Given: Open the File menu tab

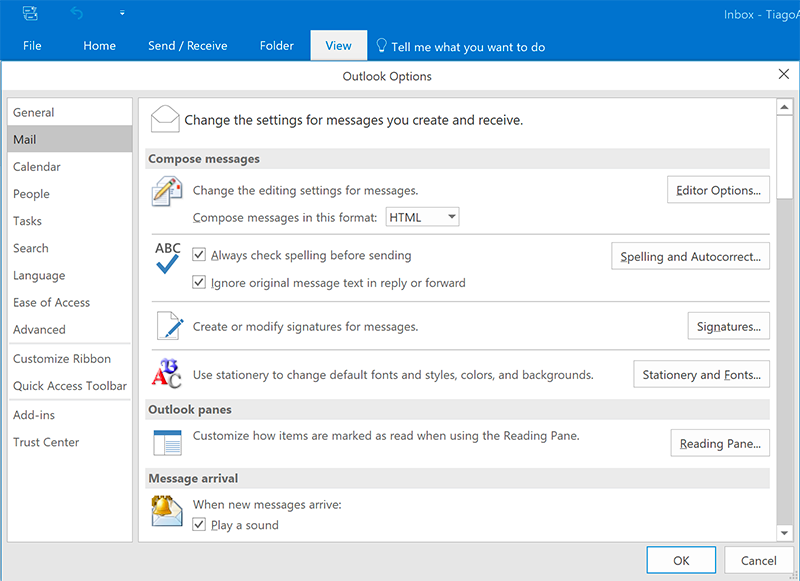Looking at the screenshot, I should (x=32, y=46).
